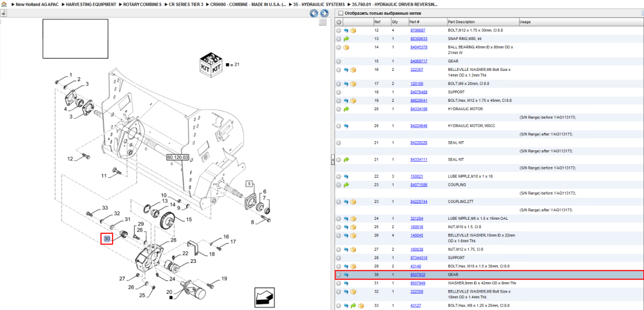Viewport: 644px width, 310px height.
Task: Click box icon for COUPLING,27T row
Action: click(x=353, y=202)
